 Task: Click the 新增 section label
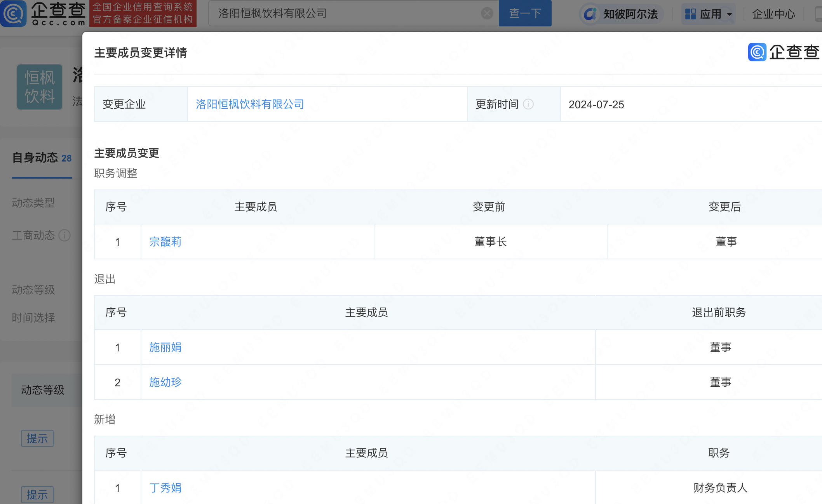tap(105, 419)
